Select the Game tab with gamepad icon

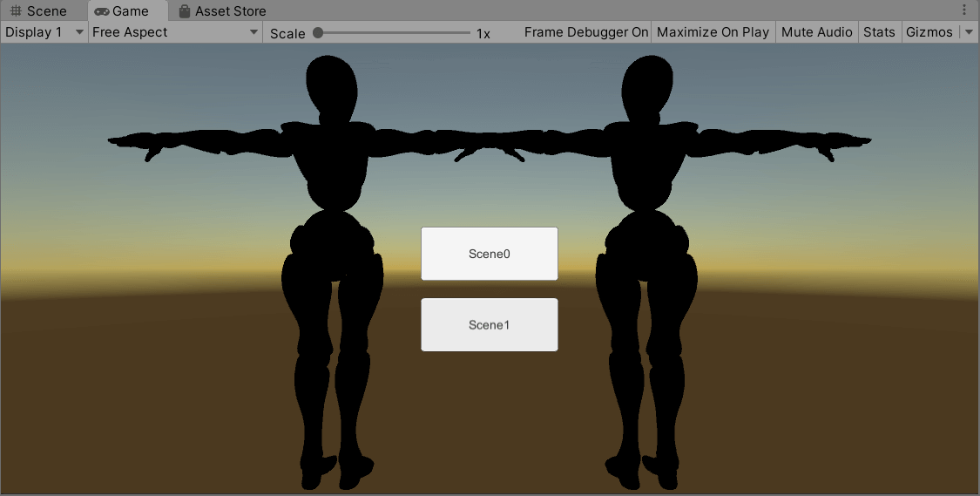122,11
